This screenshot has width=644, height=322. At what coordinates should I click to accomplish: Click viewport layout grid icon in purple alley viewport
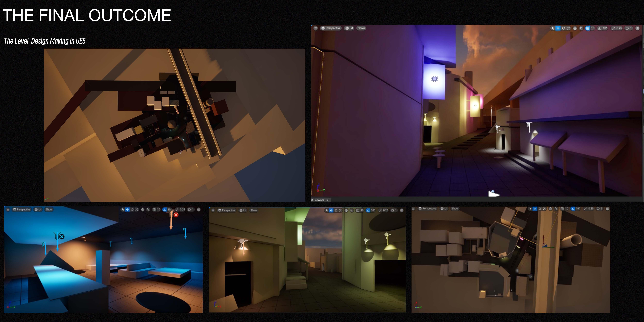pos(637,28)
